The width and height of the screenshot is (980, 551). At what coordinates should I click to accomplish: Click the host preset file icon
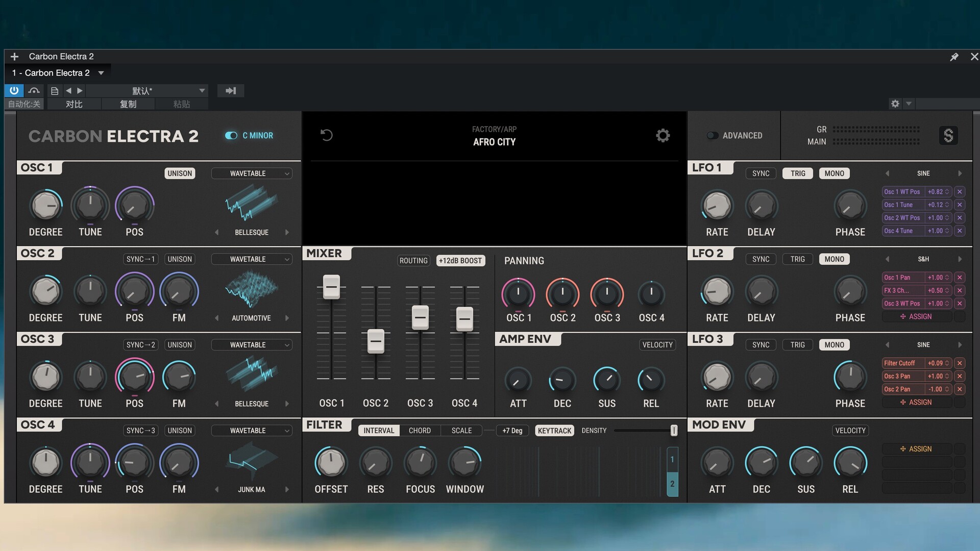coord(55,91)
